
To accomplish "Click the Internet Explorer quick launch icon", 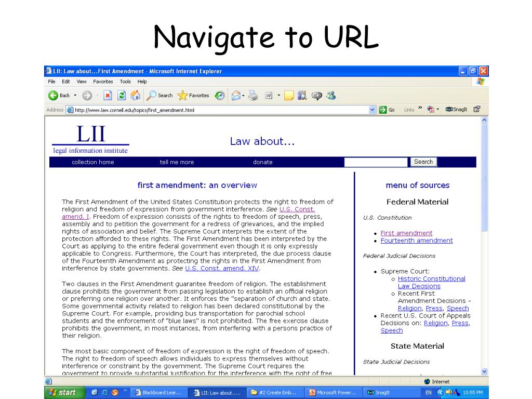I will 105,393.
